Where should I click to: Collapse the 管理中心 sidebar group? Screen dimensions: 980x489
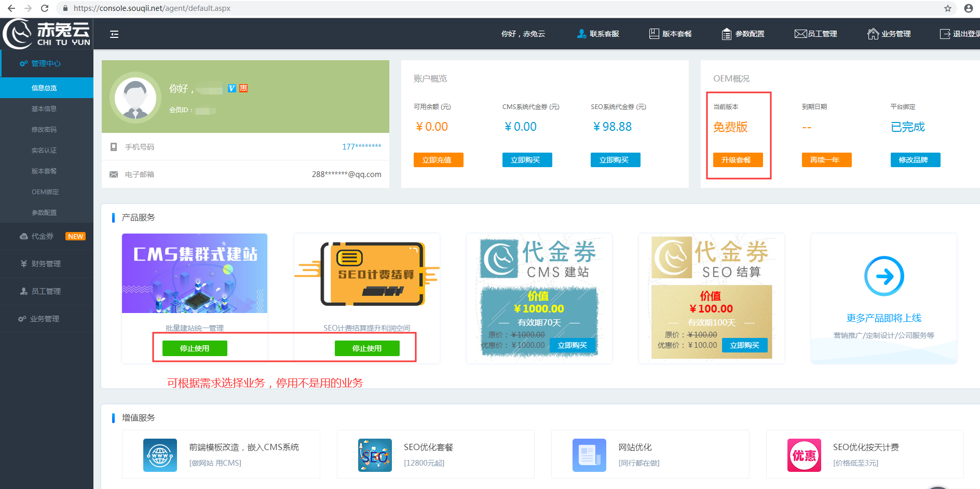(46, 63)
